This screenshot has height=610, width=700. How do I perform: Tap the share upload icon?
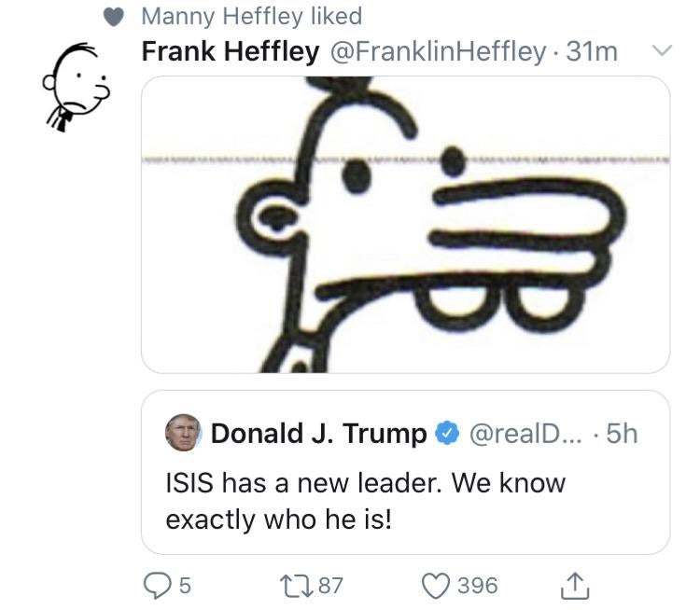coord(573,585)
